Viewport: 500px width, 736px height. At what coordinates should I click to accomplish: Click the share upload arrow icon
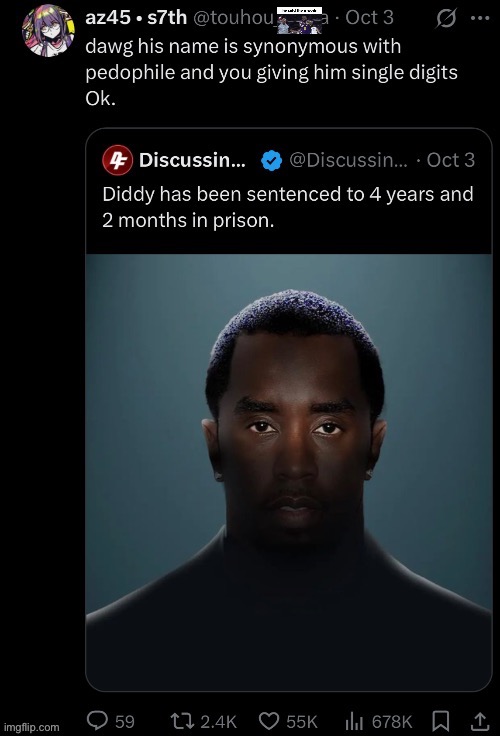click(x=480, y=721)
